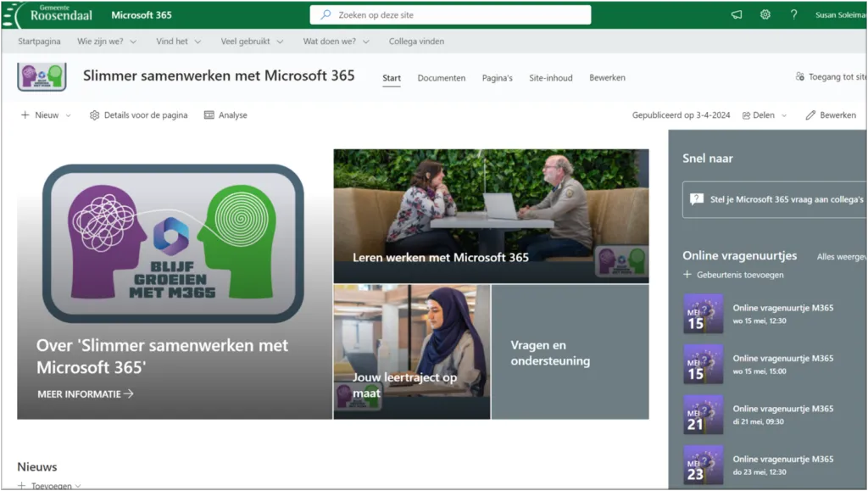Open the MEI 15 calendar tile at 12:30
This screenshot has width=868, height=491.
pos(703,314)
